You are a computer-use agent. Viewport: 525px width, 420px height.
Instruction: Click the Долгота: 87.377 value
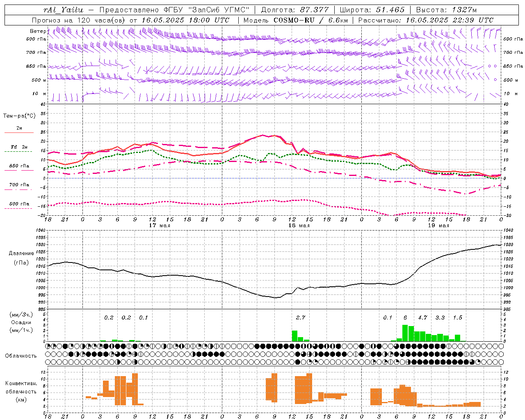tap(294, 10)
